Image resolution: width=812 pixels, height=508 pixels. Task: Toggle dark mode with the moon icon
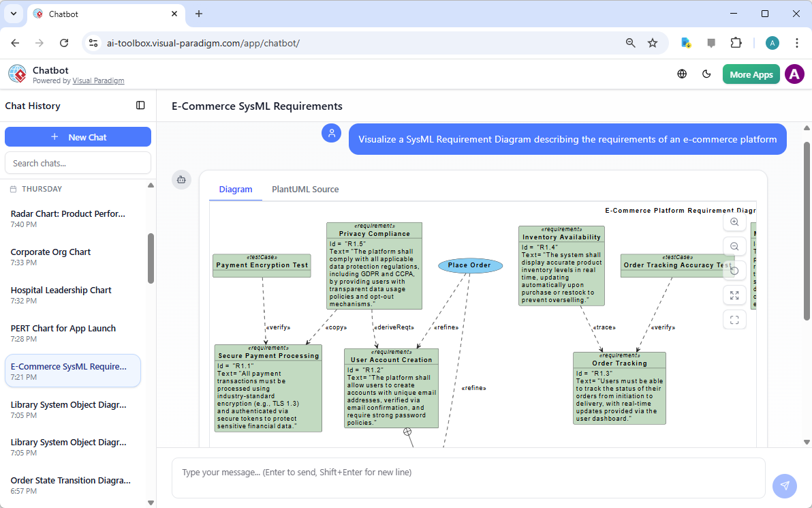pyautogui.click(x=706, y=74)
